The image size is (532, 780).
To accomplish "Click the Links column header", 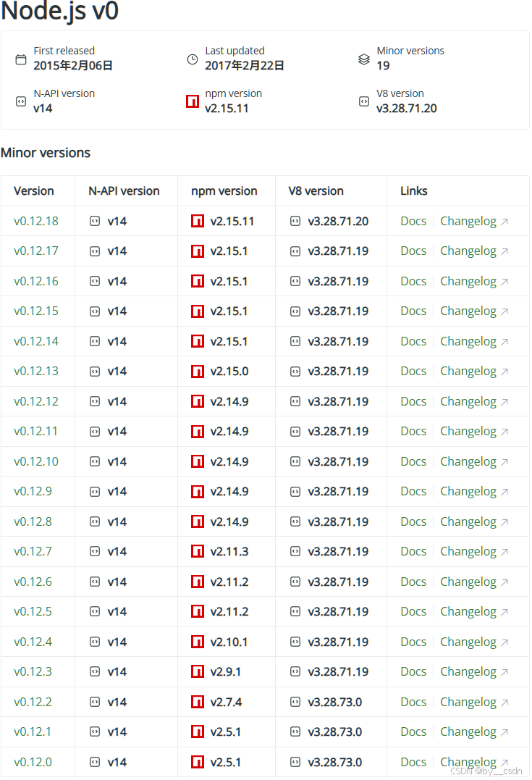I will coord(414,191).
